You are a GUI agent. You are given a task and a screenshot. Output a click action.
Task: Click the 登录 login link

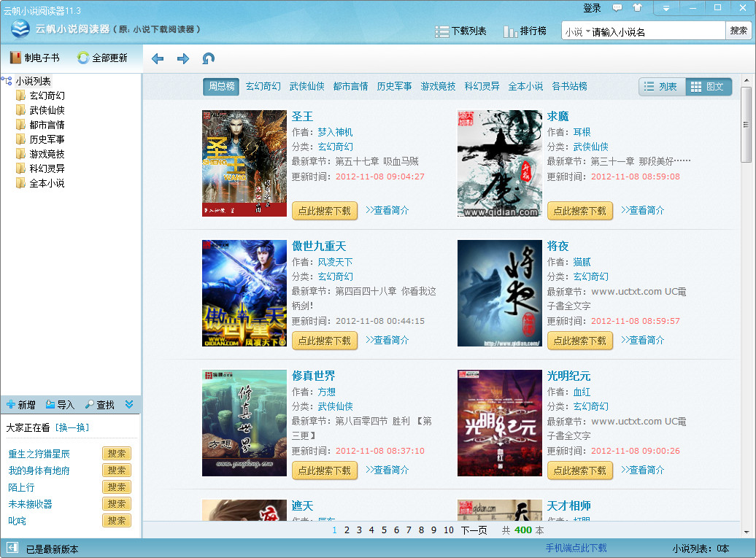coord(592,8)
